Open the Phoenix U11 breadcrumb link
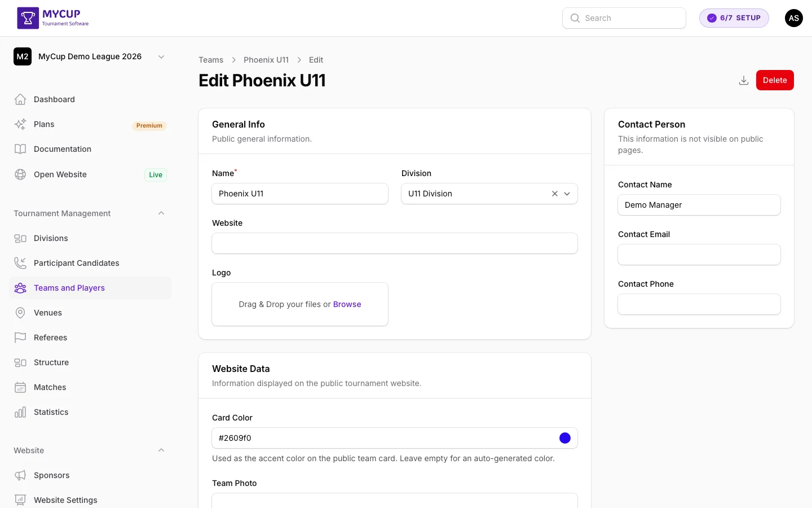The width and height of the screenshot is (812, 508). click(x=266, y=60)
